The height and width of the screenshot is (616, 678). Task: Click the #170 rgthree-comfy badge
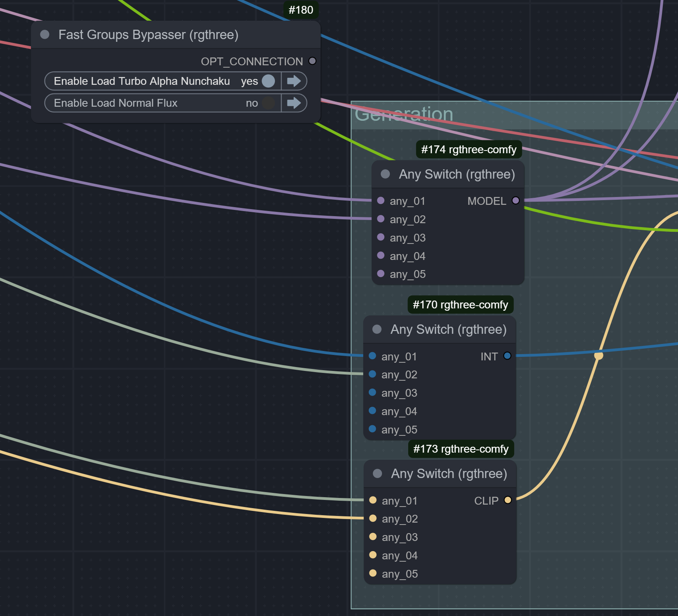461,304
